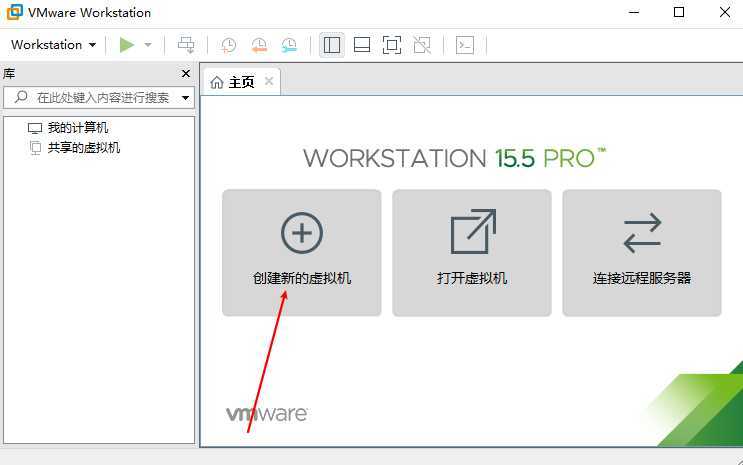
Task: Click the send Ctrl+Alt+Del toolbar icon
Action: [x=186, y=45]
